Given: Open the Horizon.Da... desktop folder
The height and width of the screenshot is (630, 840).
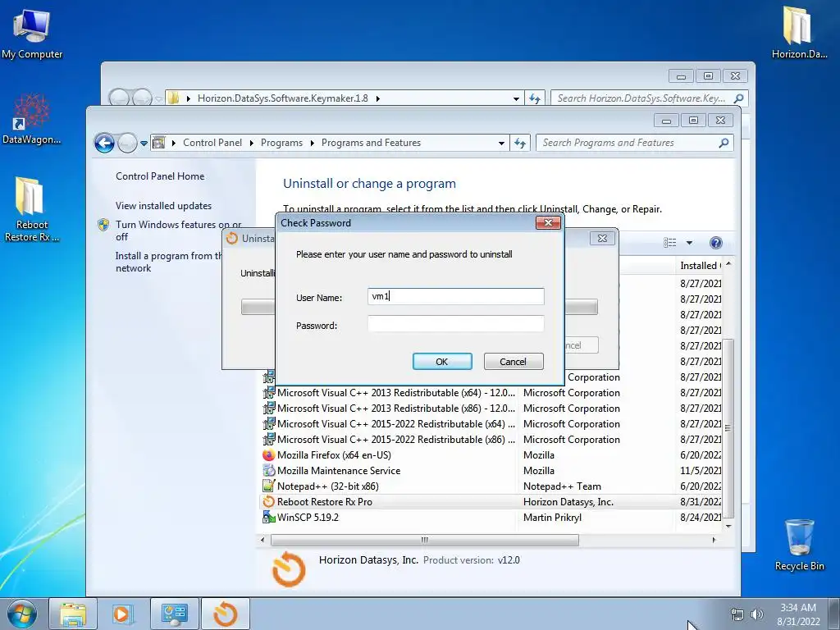Looking at the screenshot, I should point(799,32).
